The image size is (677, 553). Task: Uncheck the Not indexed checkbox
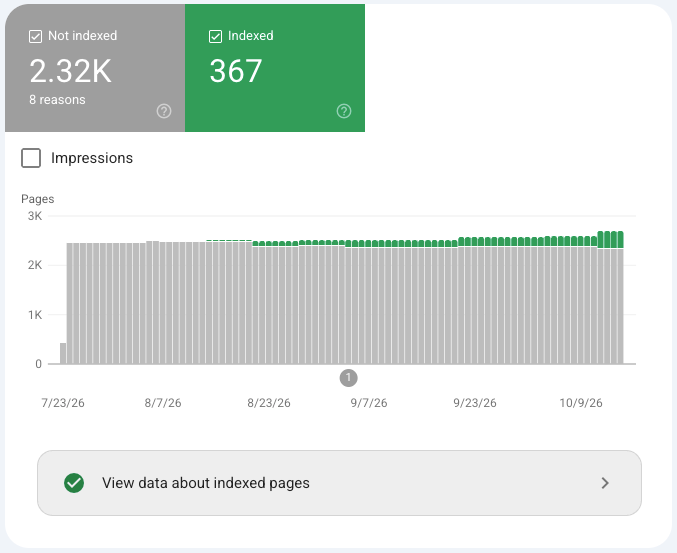click(35, 36)
